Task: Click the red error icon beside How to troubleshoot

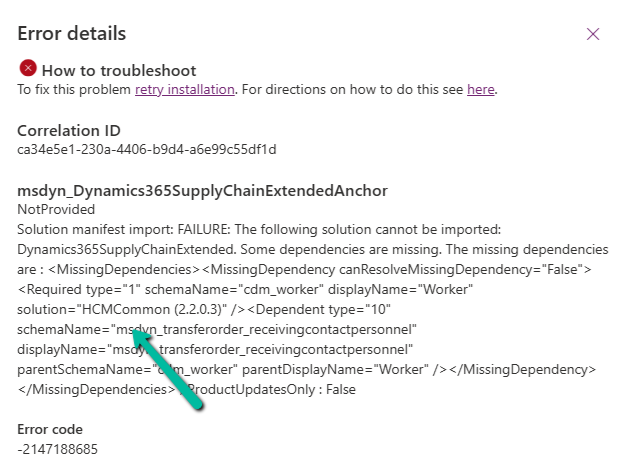Action: [28, 69]
